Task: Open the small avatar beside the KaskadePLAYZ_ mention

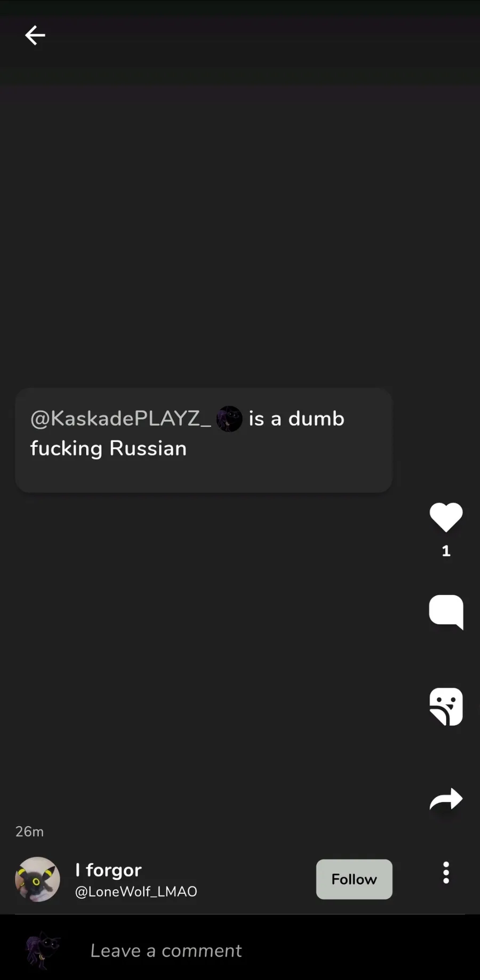Action: [229, 419]
